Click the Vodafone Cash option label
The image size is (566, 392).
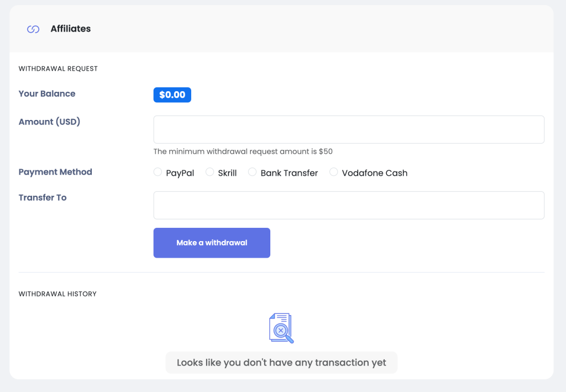[x=375, y=173]
